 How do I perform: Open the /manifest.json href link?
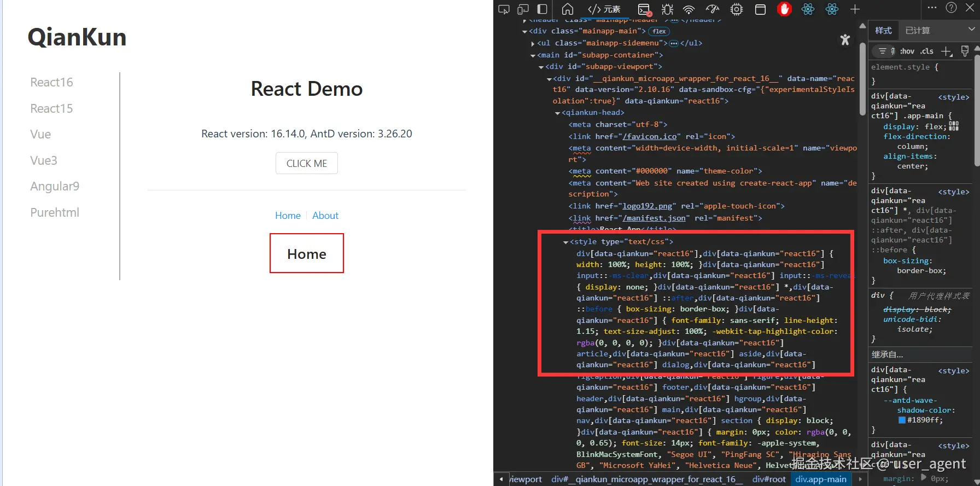pos(654,218)
